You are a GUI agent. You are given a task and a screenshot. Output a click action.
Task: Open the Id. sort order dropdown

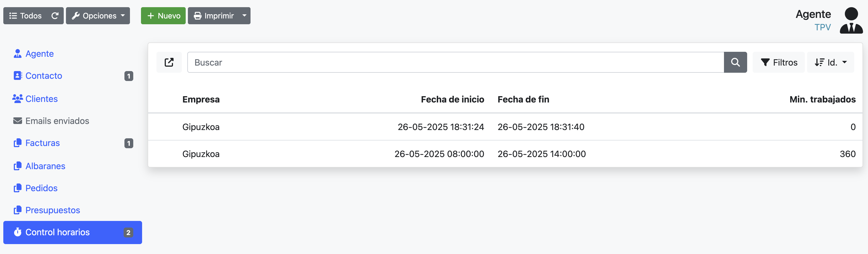830,62
